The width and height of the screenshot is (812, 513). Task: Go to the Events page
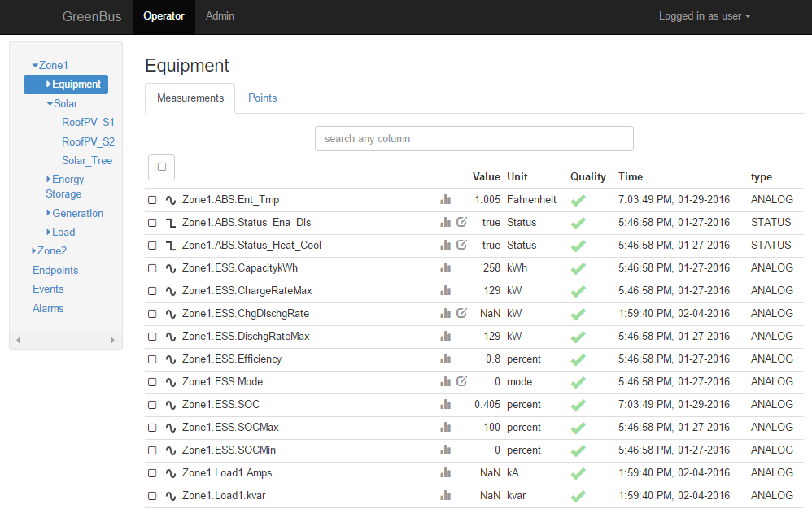[x=48, y=289]
